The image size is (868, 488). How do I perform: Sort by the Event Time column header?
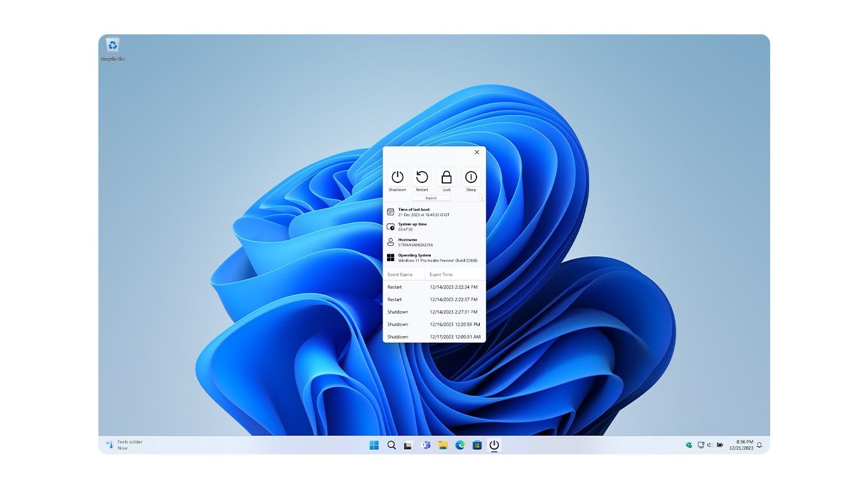(x=456, y=274)
